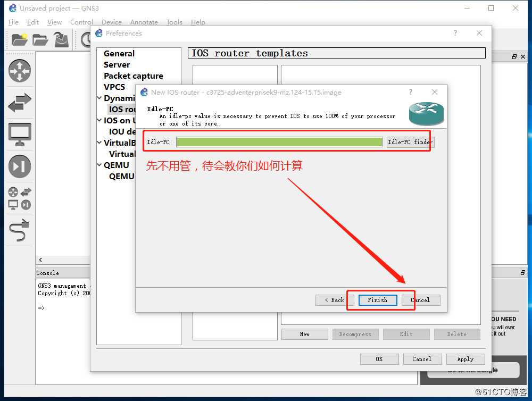Click the console prompt area
Viewport: 532px width, 401px height.
41,308
